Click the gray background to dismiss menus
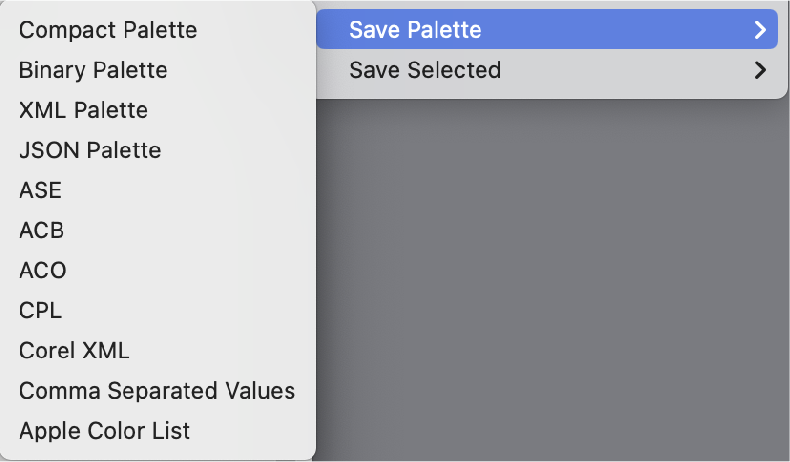This screenshot has width=790, height=462. (x=550, y=280)
